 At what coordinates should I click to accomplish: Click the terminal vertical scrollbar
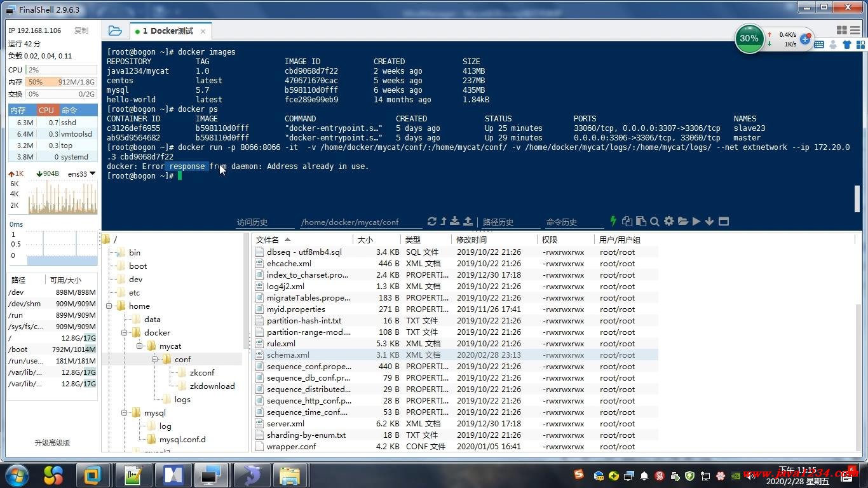(857, 199)
